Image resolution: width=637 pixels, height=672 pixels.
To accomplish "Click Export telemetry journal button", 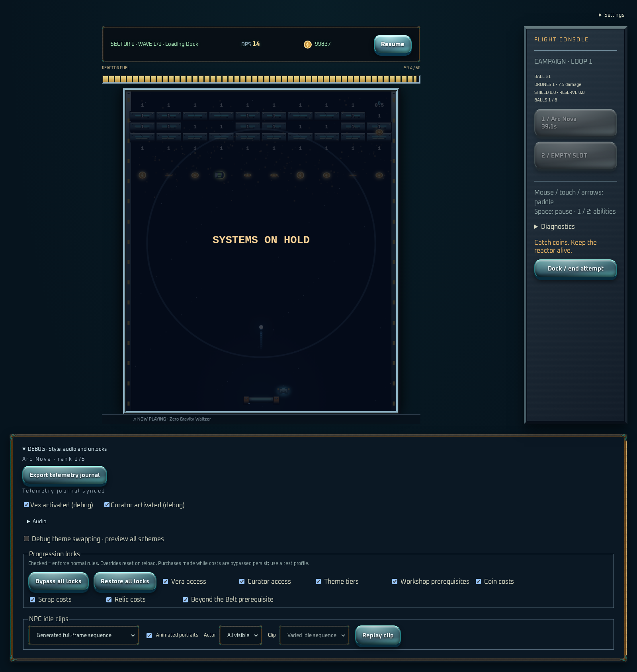I will pyautogui.click(x=64, y=475).
